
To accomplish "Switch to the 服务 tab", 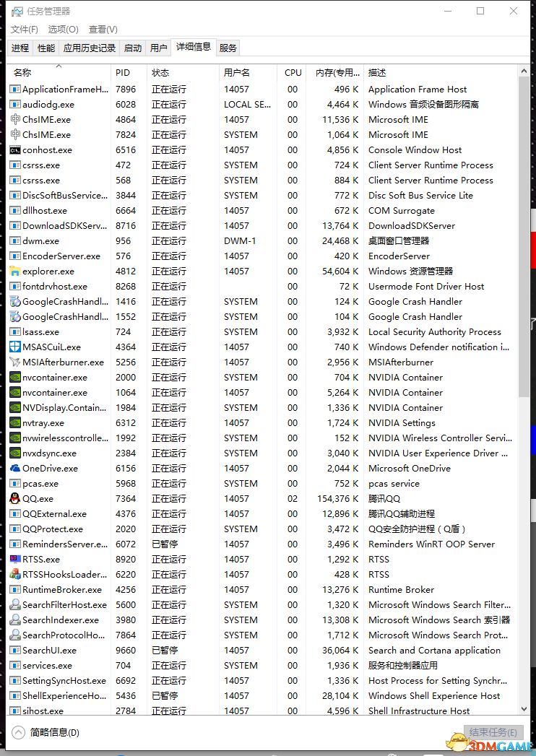I will pos(228,48).
